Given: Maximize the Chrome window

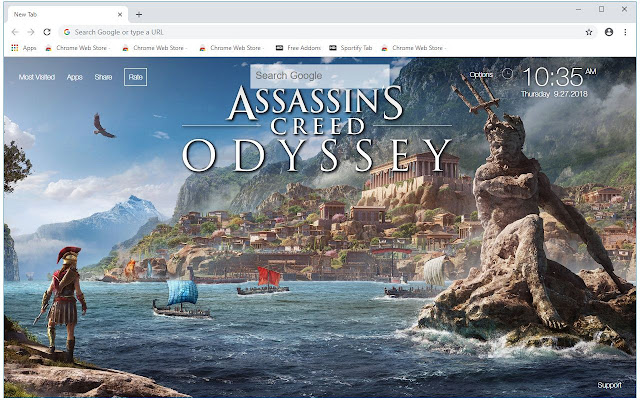Looking at the screenshot, I should pyautogui.click(x=601, y=9).
